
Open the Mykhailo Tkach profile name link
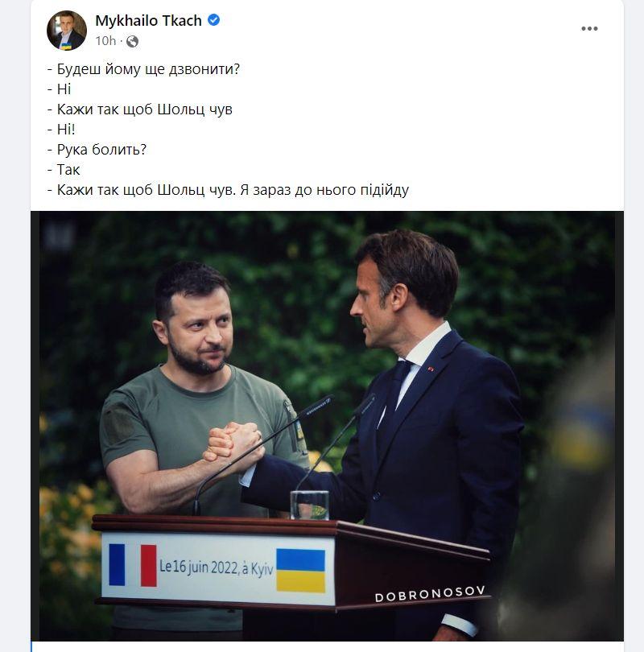click(148, 20)
